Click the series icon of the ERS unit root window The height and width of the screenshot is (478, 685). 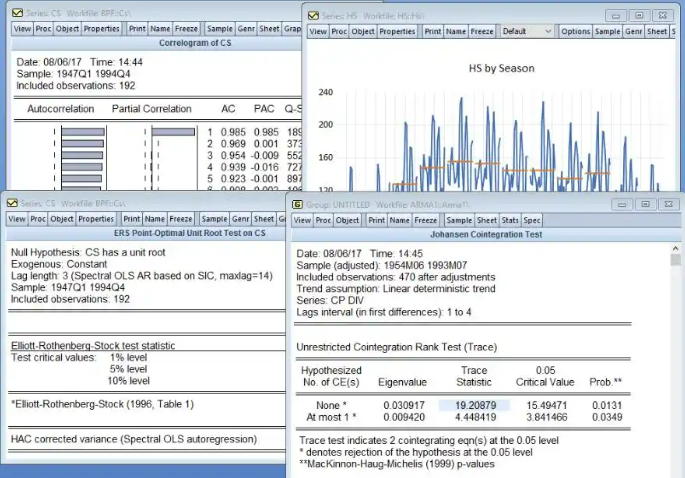click(12, 203)
